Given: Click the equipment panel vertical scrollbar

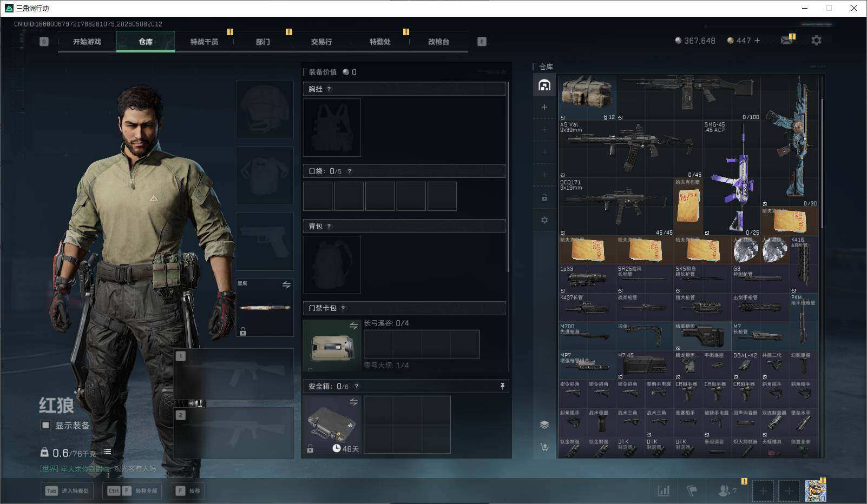Looking at the screenshot, I should click(508, 177).
